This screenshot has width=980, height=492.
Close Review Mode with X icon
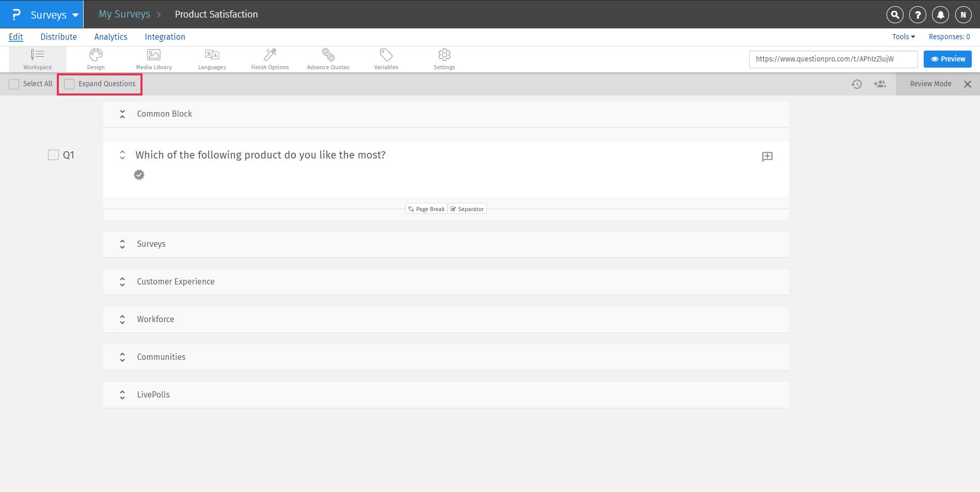pyautogui.click(x=968, y=84)
